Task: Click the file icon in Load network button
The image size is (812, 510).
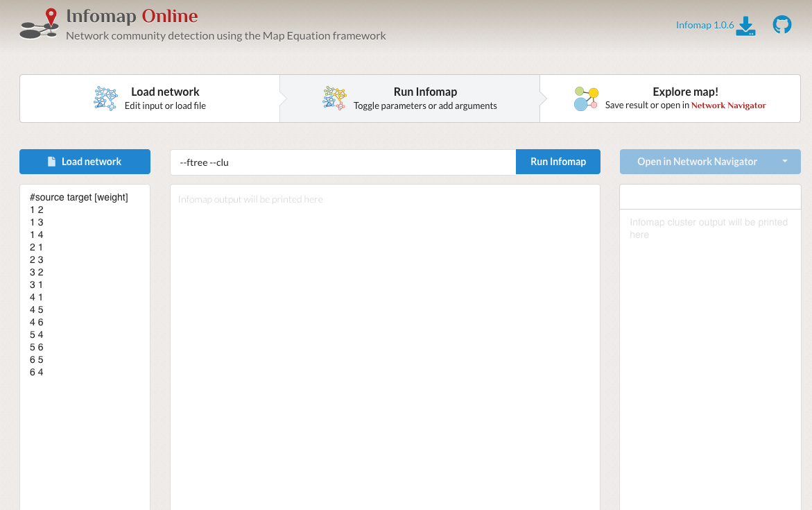Action: [x=52, y=162]
